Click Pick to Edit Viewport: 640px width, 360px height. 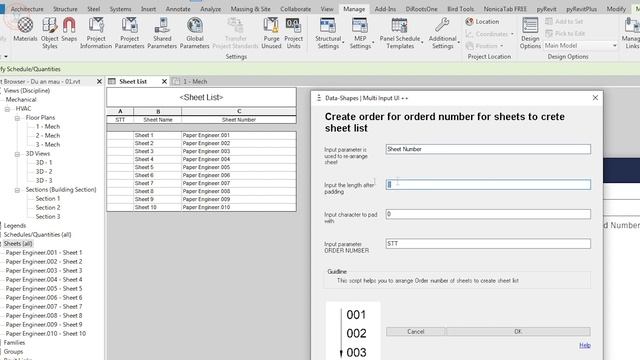565,33
